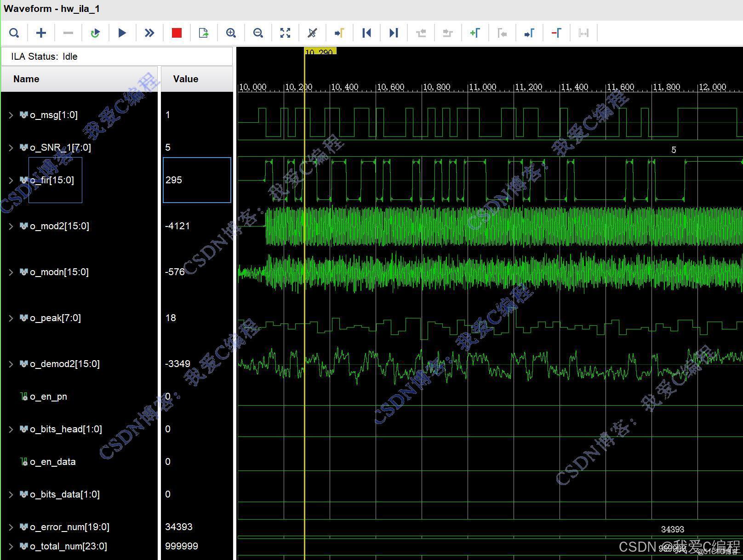
Task: Expand the o_demod2[15:0] bus
Action: point(11,364)
